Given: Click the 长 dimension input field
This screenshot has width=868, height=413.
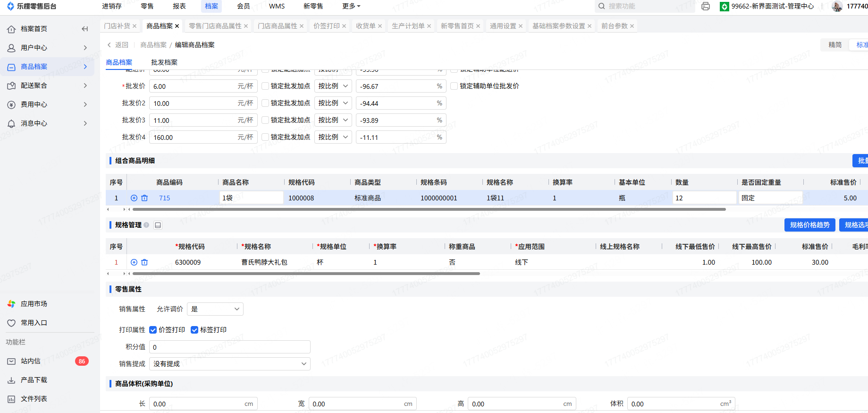Looking at the screenshot, I should [x=203, y=404].
